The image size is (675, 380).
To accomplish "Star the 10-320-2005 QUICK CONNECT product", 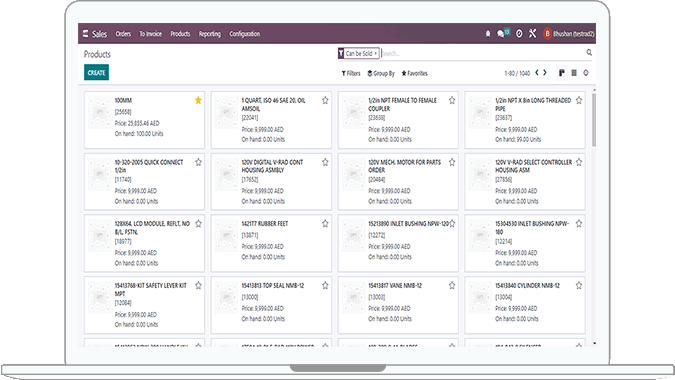I will [x=198, y=162].
